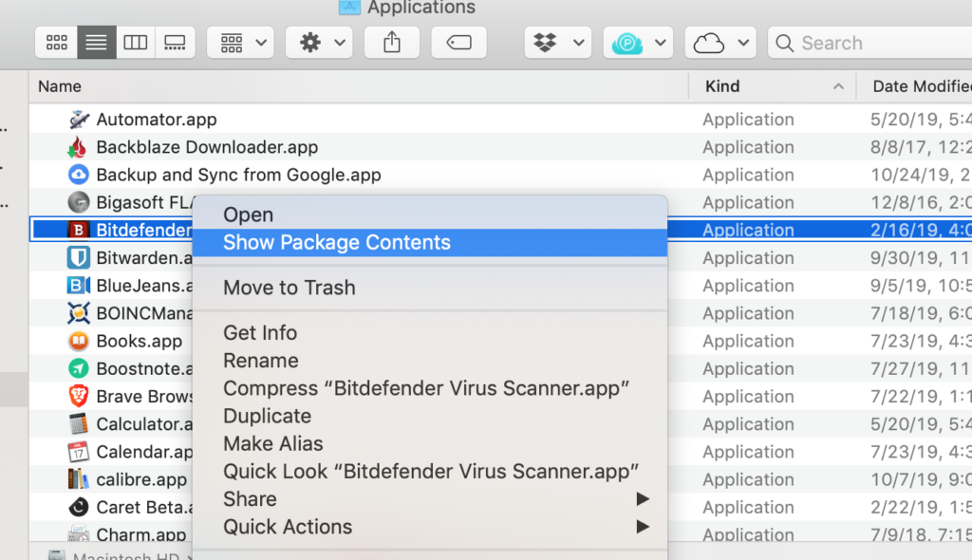Select the Bitwarden app icon

pyautogui.click(x=79, y=257)
